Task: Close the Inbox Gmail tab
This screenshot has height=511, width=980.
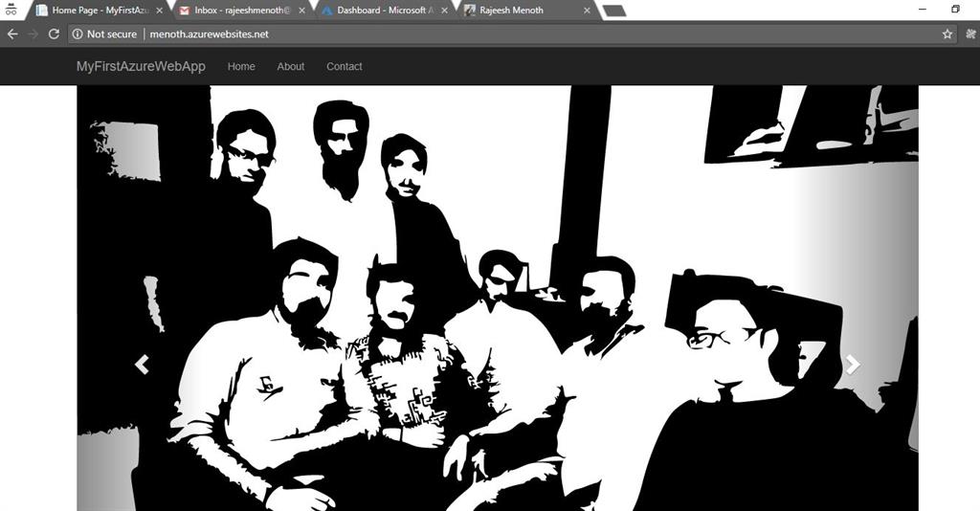Action: coord(302,11)
